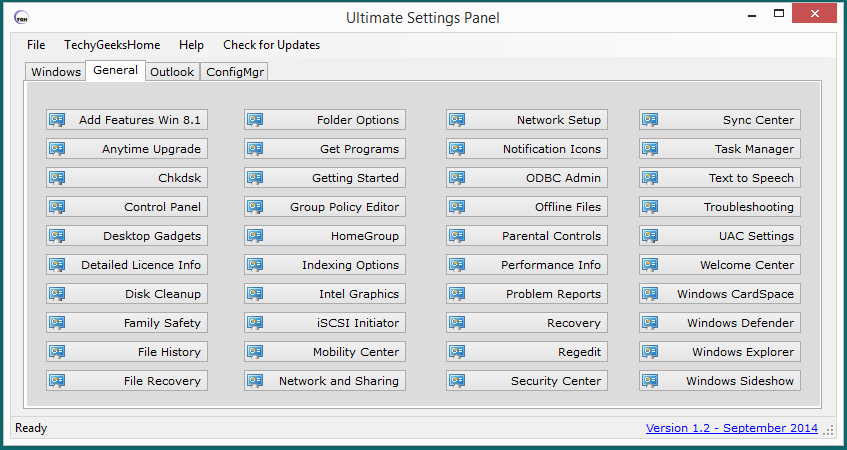Open Offline Files
Screen dimensions: 847x450
(x=527, y=207)
